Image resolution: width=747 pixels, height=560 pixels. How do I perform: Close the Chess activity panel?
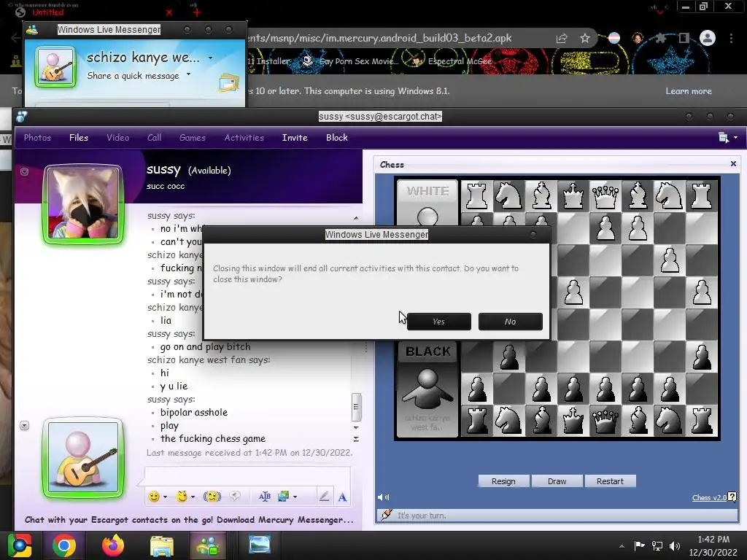click(x=733, y=164)
